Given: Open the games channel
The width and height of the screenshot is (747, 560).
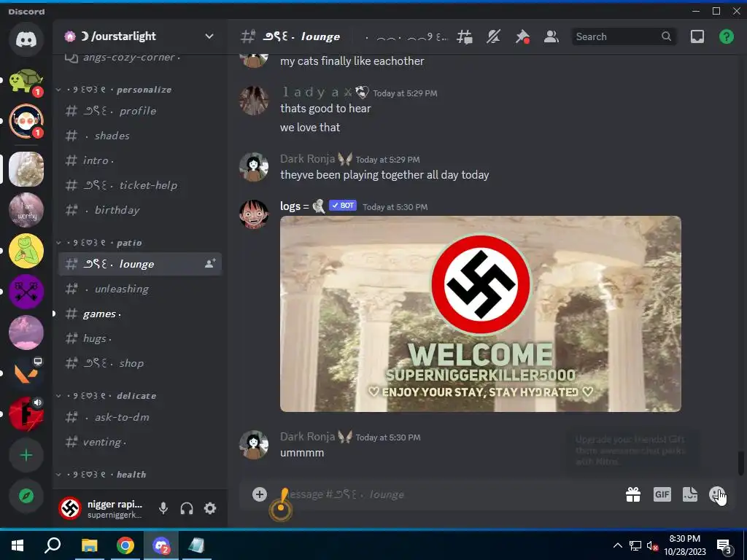Looking at the screenshot, I should 139,314.
